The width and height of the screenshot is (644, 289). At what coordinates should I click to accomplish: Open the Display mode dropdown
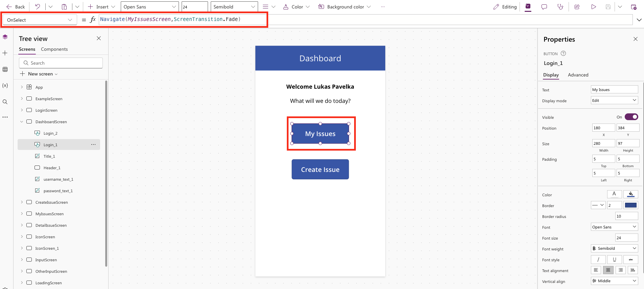(x=614, y=101)
